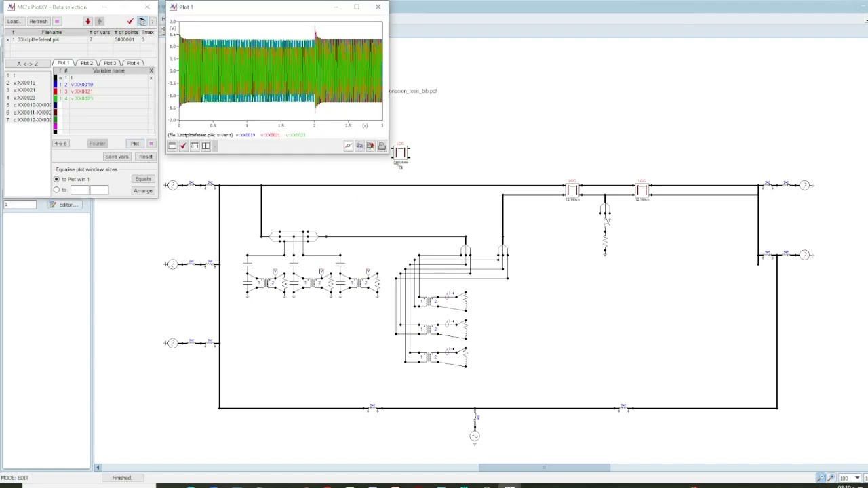Click the magenta square icon beside Refresh
The image size is (868, 488).
tap(57, 22)
